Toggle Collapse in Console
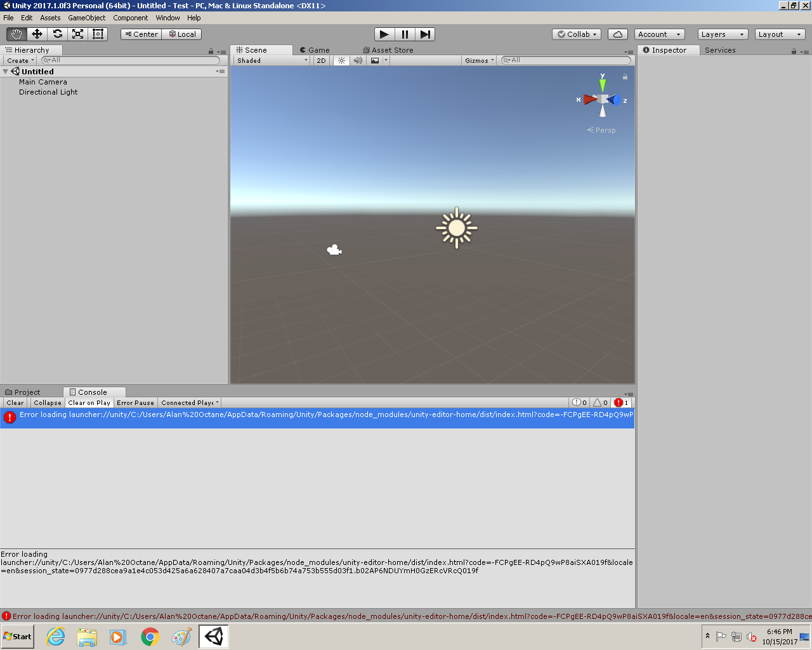This screenshot has height=650, width=812. [x=48, y=402]
